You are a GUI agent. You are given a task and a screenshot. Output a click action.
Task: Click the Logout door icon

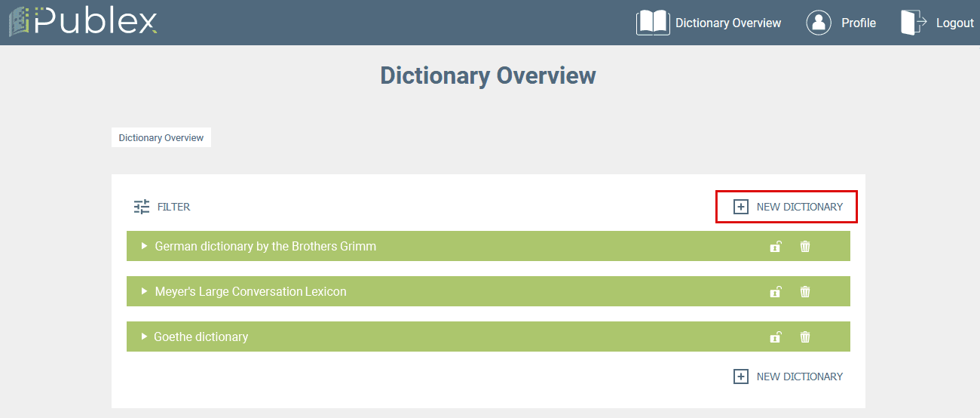(x=913, y=23)
